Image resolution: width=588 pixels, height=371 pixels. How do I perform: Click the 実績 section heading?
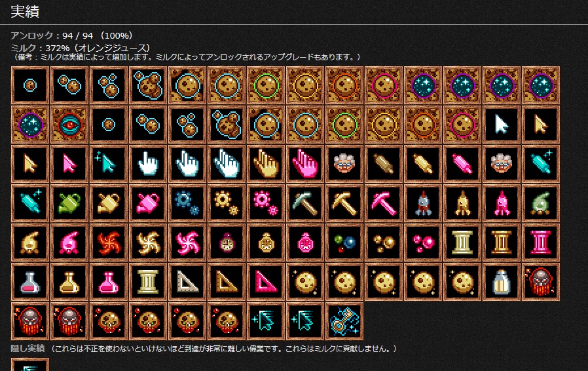[x=25, y=12]
